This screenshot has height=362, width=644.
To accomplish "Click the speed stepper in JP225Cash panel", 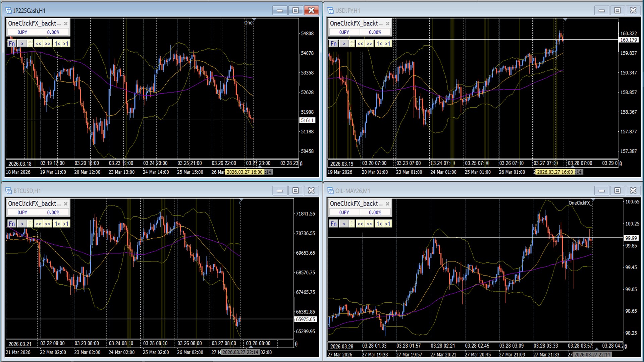I will pos(30,44).
